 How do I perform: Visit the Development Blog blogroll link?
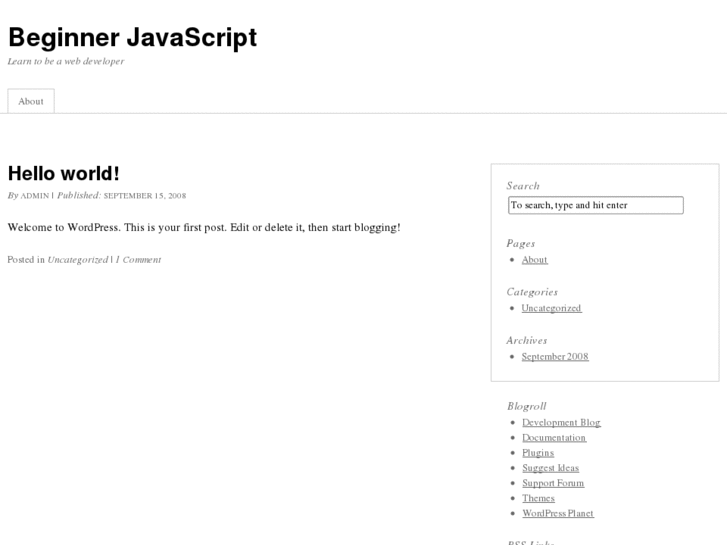point(561,423)
